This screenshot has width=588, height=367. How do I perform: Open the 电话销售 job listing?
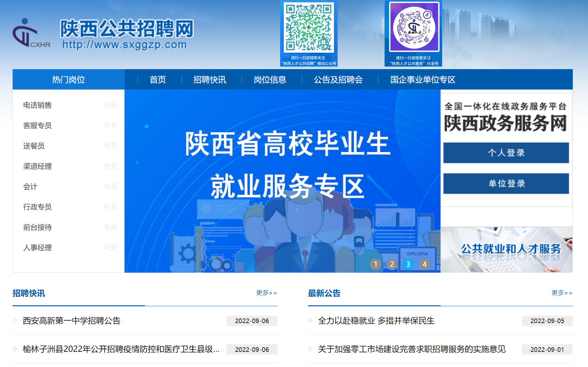click(38, 105)
